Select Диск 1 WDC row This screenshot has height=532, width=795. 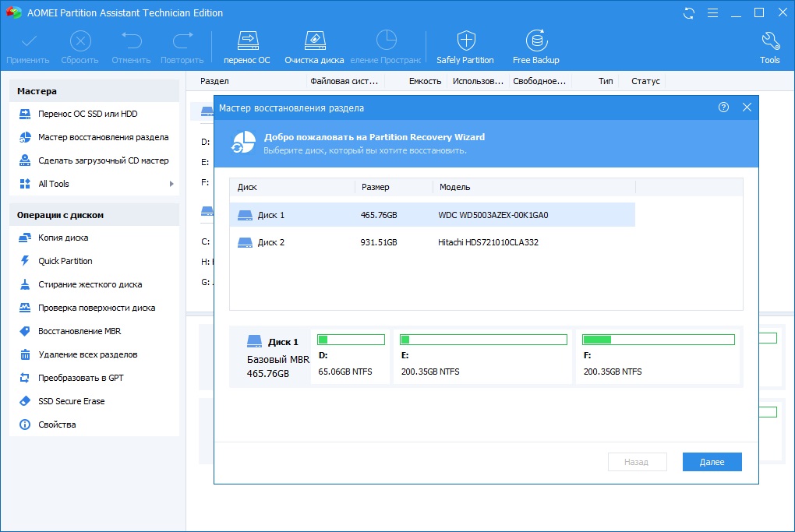click(x=432, y=215)
